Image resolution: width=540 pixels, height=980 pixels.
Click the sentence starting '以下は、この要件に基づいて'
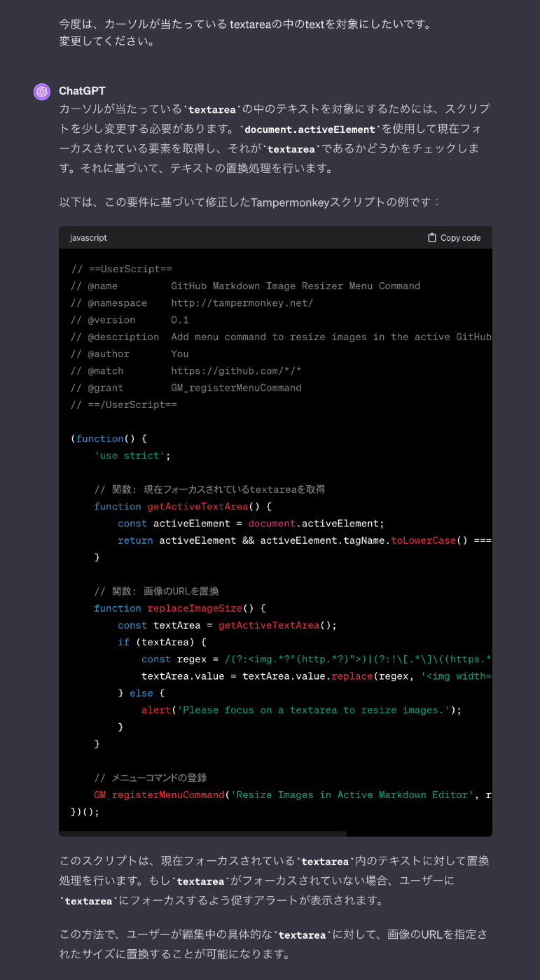(250, 202)
